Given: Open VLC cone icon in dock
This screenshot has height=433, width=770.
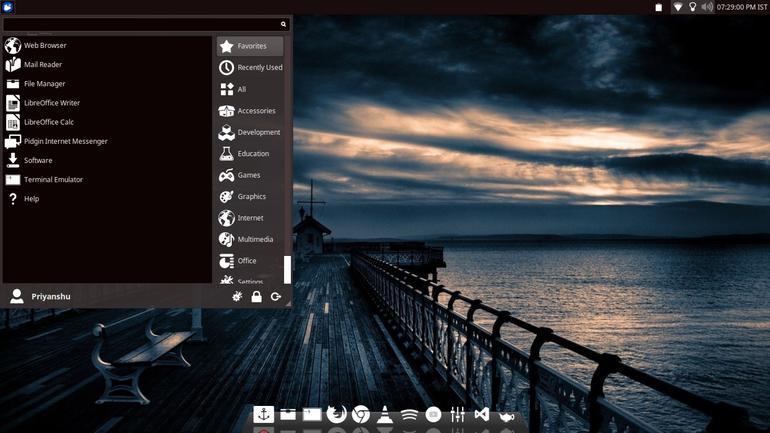Looking at the screenshot, I should [385, 414].
